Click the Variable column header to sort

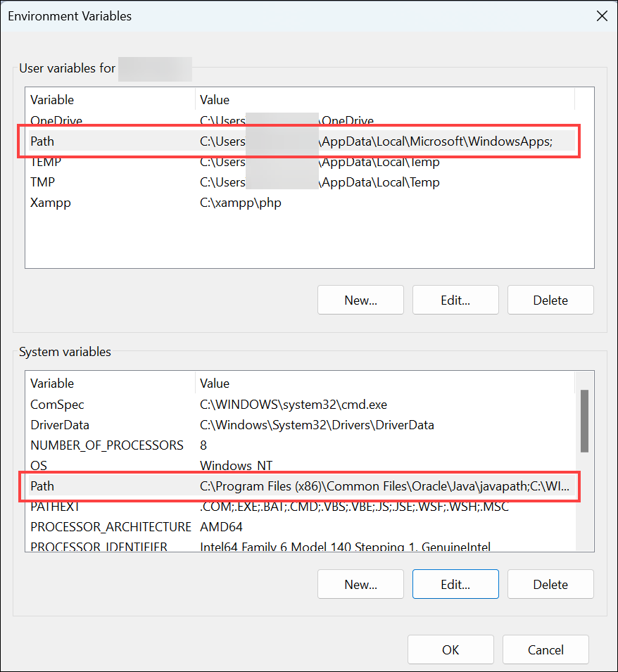point(52,99)
